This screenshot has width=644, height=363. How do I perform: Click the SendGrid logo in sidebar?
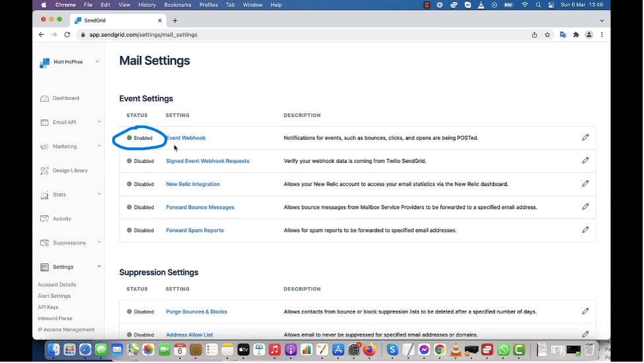(44, 63)
